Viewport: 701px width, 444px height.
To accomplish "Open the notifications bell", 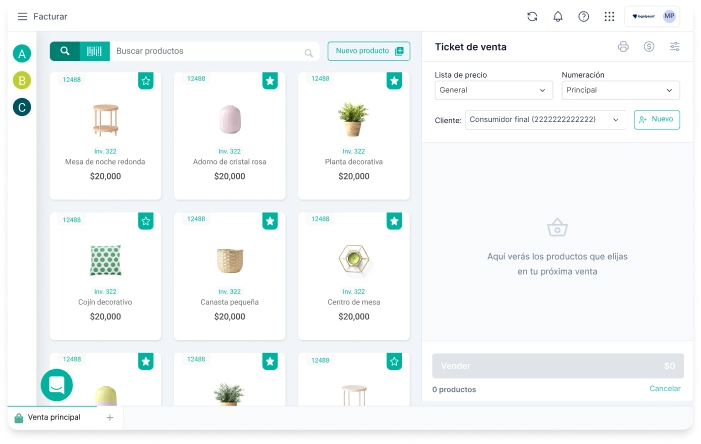I will 558,17.
